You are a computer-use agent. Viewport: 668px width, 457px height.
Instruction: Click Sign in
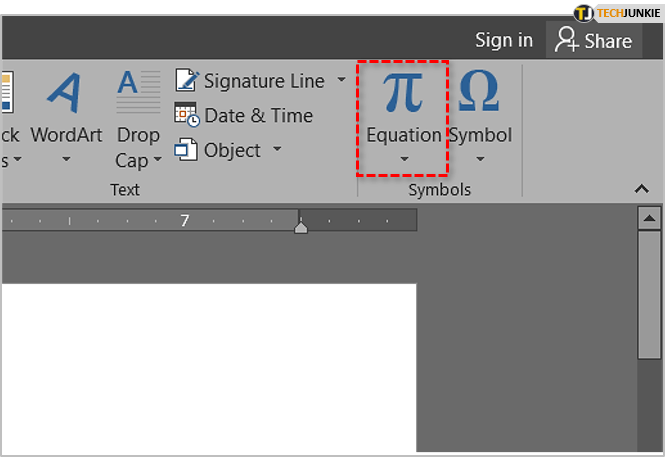click(503, 40)
